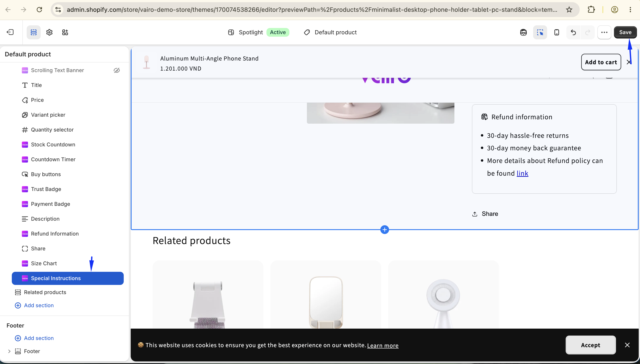Open the refund policy link
The image size is (640, 364).
tap(522, 173)
